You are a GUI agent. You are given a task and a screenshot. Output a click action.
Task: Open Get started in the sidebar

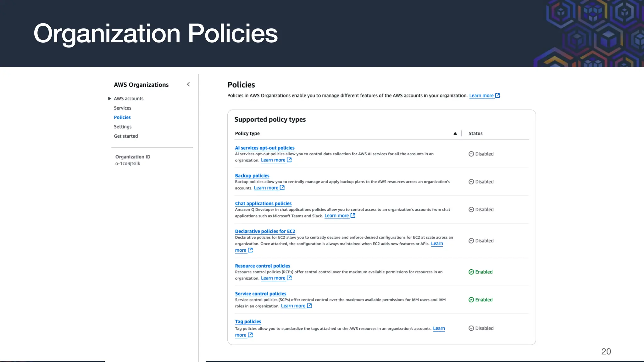[126, 136]
